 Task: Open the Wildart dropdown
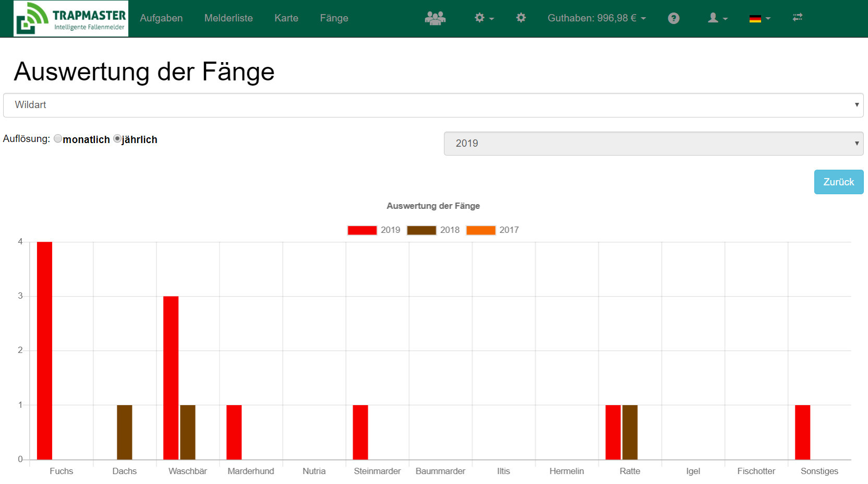click(433, 105)
